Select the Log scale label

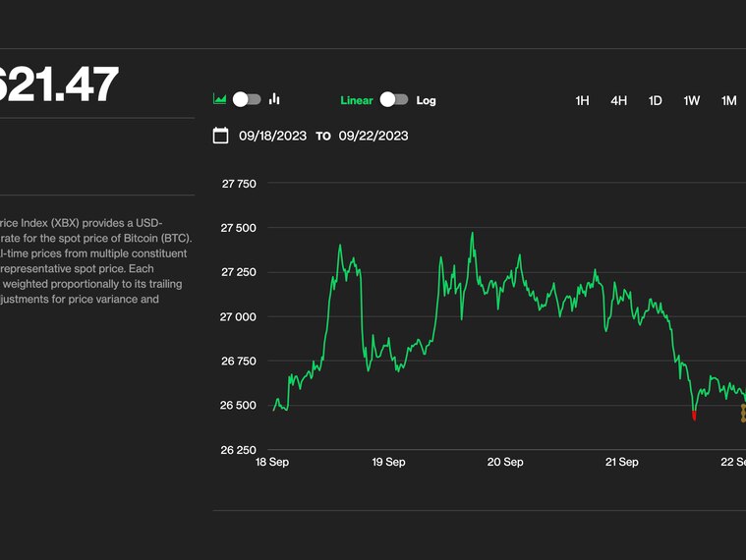coord(426,100)
